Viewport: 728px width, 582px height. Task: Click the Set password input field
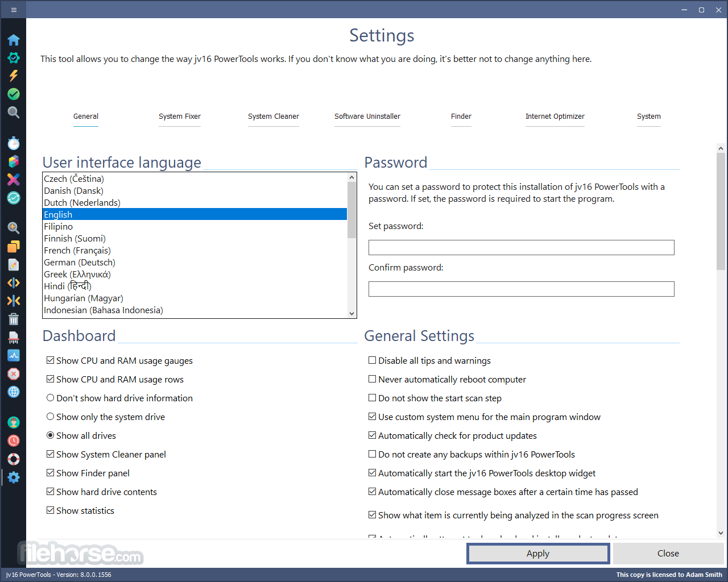(522, 247)
